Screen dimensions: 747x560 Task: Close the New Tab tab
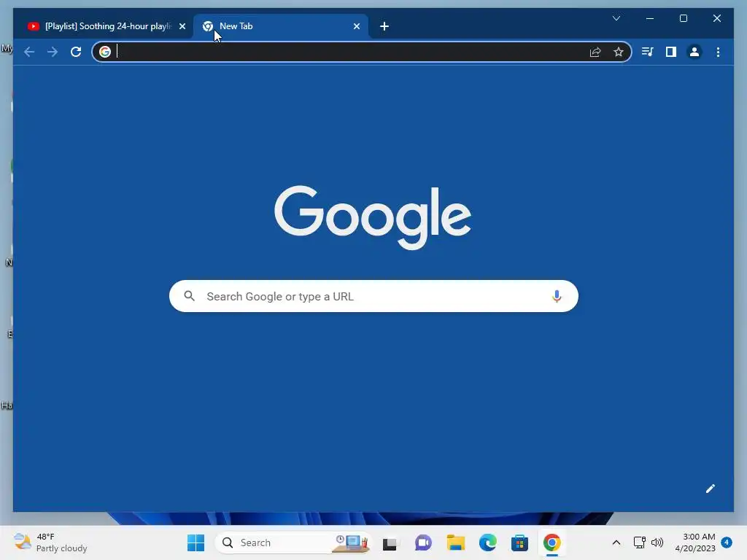click(356, 26)
